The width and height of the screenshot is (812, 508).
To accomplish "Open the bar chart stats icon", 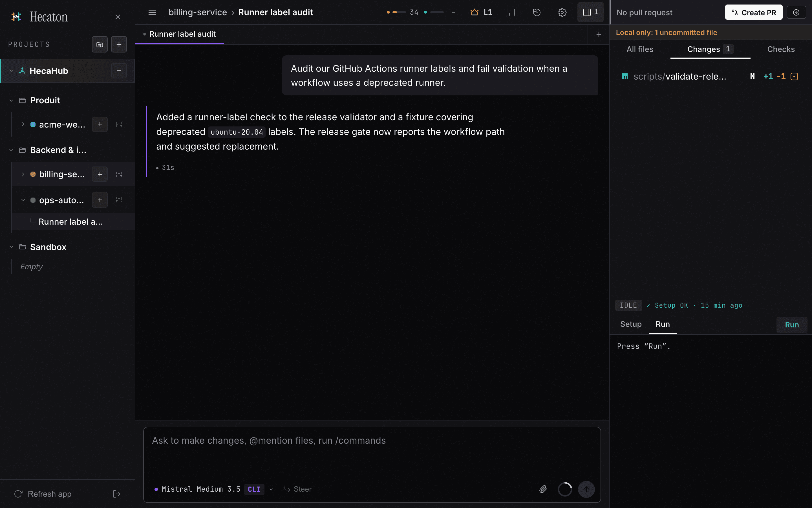I will (x=512, y=12).
